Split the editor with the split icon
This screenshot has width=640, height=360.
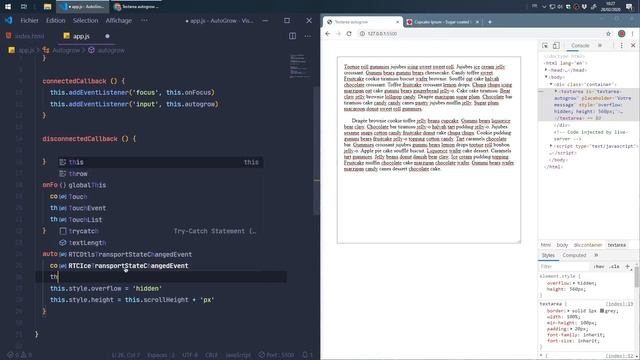[x=292, y=36]
